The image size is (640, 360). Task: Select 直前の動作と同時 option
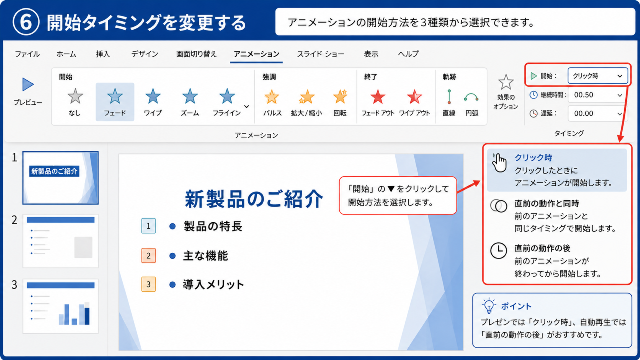557,216
